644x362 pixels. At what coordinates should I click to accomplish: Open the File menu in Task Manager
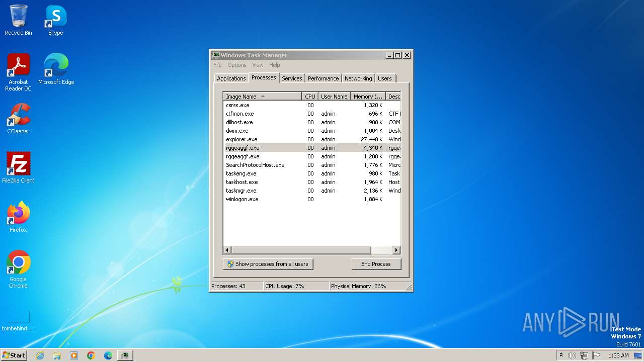(x=217, y=65)
